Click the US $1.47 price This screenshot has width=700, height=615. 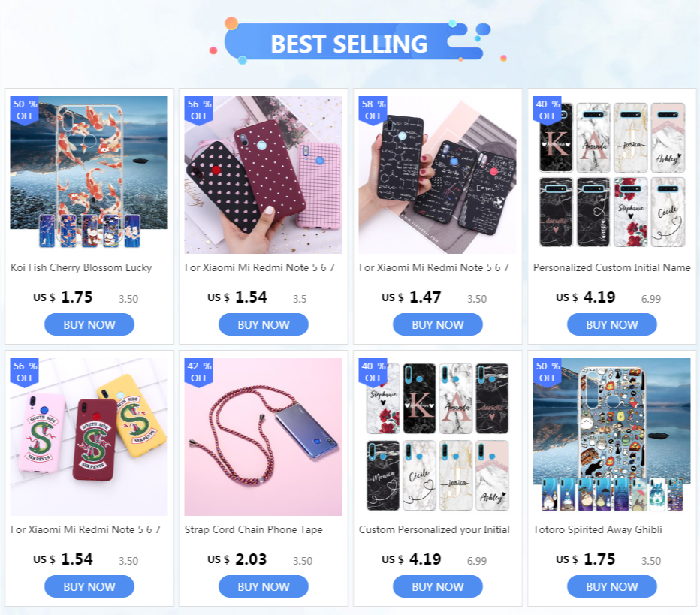(x=411, y=297)
